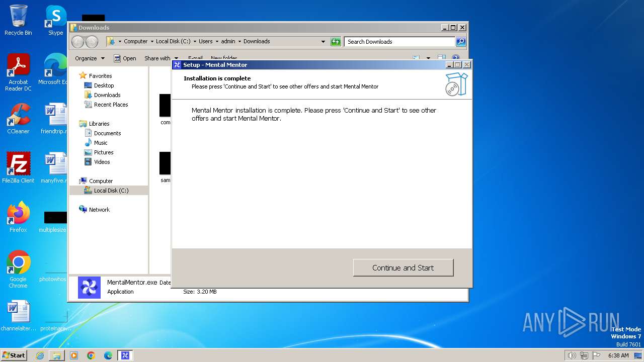Screen dimensions: 644x362
Task: Click Back button in Downloads window
Action: pos(77,42)
